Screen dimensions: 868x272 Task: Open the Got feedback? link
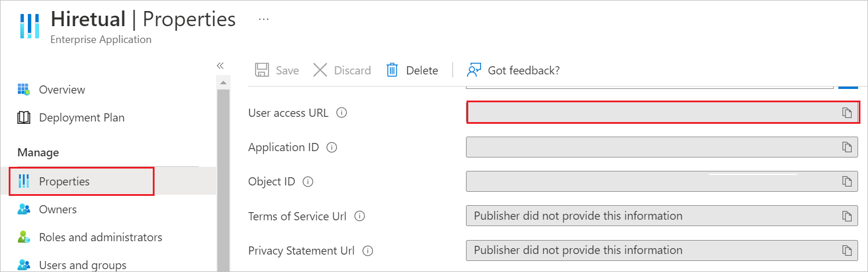click(x=524, y=70)
